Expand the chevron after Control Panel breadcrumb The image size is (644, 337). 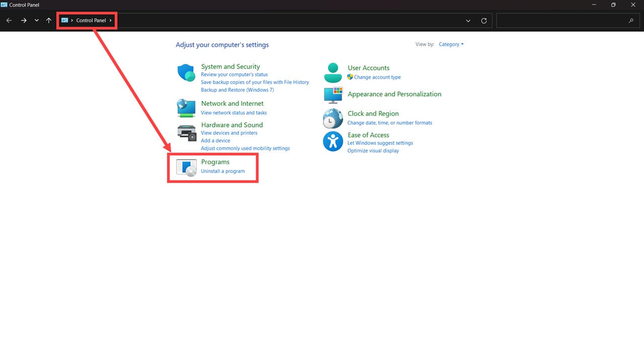click(111, 21)
